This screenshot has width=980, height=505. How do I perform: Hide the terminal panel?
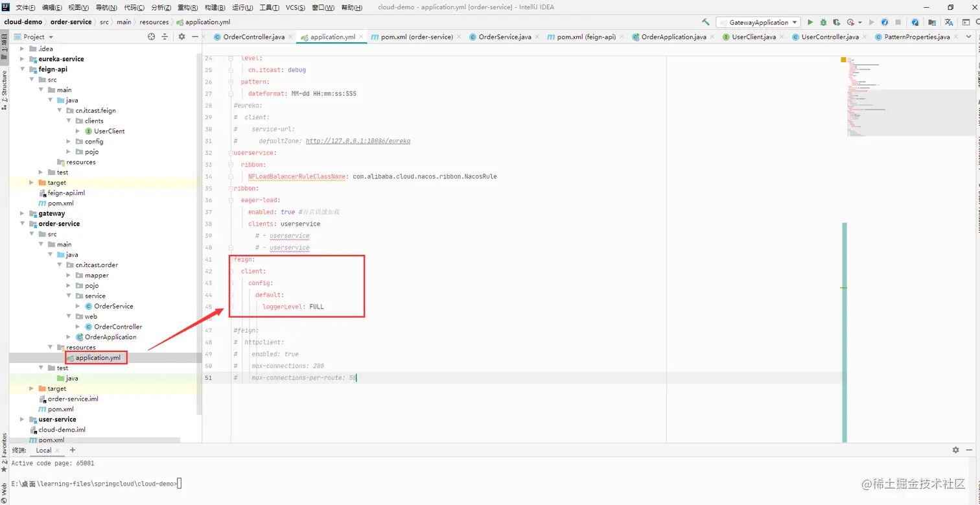coord(970,450)
